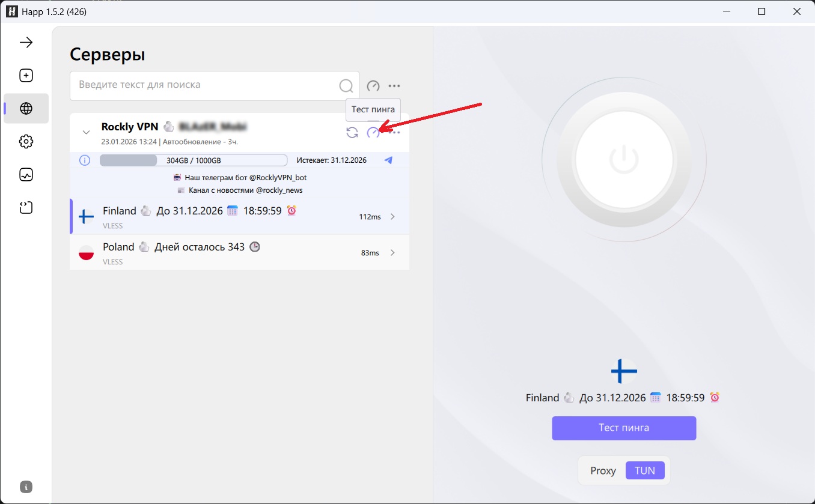This screenshot has height=504, width=815.
Task: Open the Servers globe sidebar tab
Action: click(x=26, y=109)
